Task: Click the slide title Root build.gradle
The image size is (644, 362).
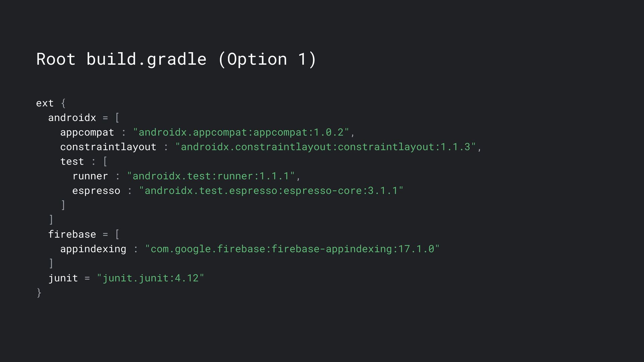Action: 176,59
